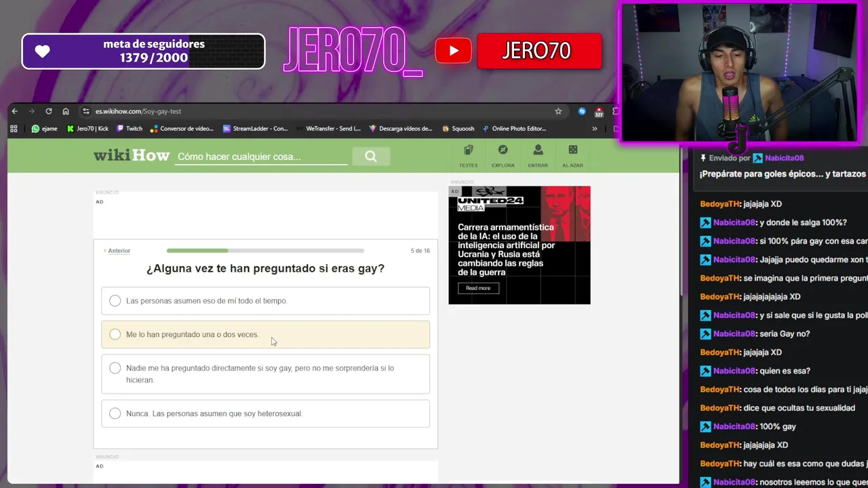
Task: Click the pin icon next to 'Enviado por'
Action: point(703,158)
